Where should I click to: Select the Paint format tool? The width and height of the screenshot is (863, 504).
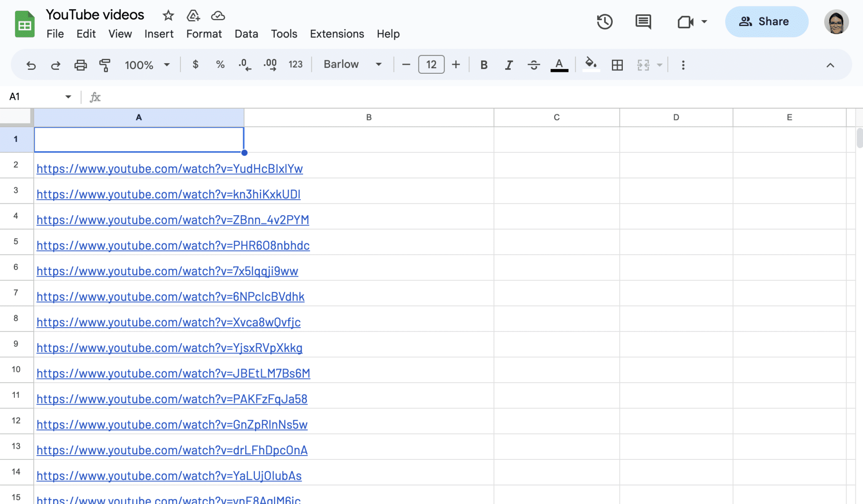tap(105, 65)
